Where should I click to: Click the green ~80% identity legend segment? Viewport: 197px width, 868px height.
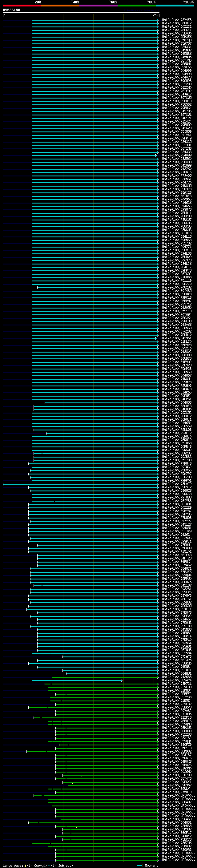click(137, 6)
